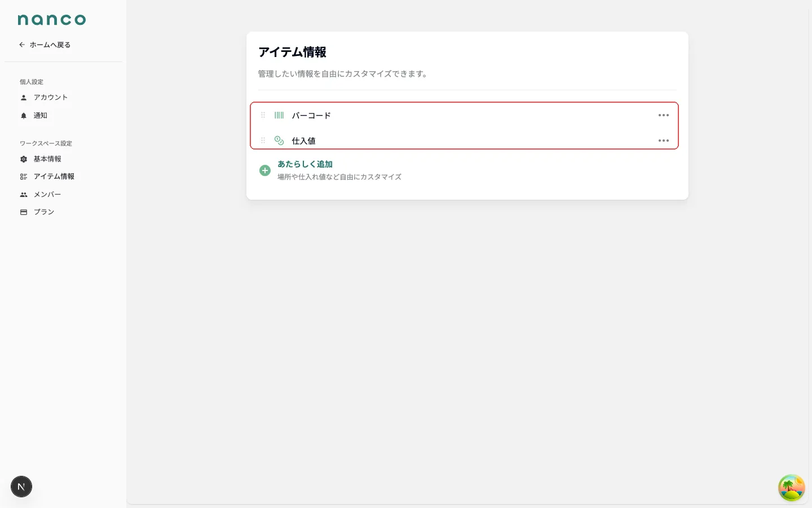Viewport: 812px width, 508px height.
Task: Click the nanco logo
Action: pos(52,20)
